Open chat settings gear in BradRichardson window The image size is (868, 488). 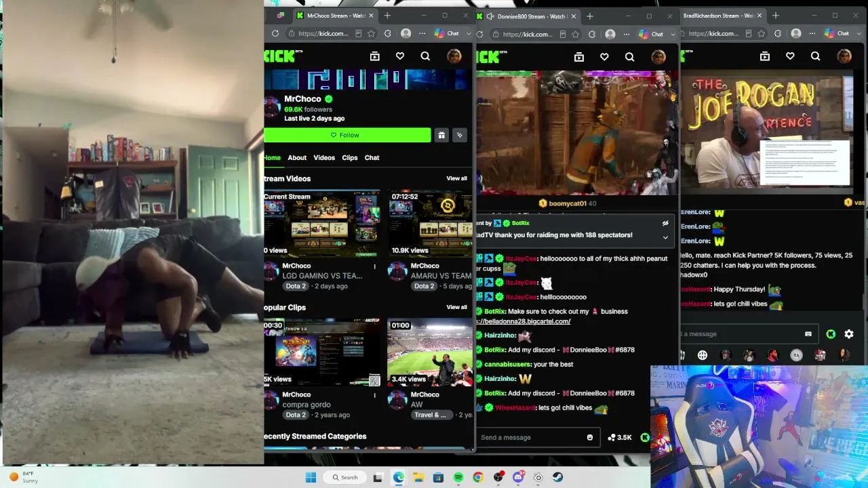[x=849, y=333]
